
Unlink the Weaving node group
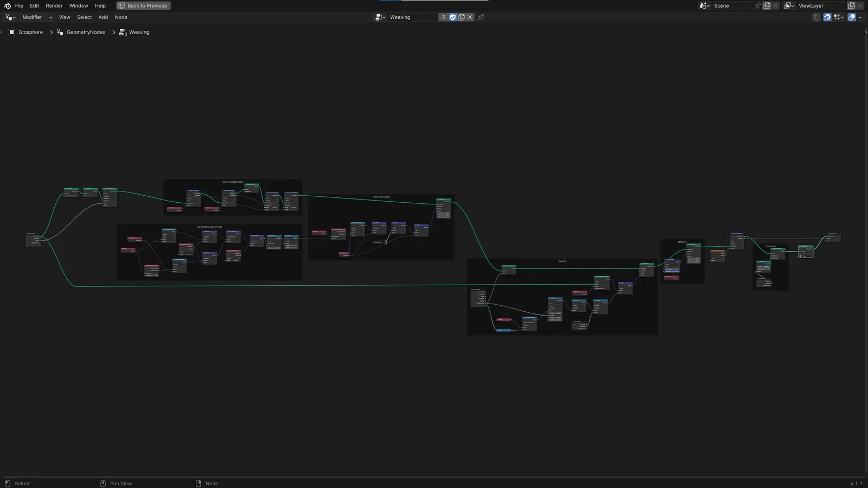pos(470,17)
